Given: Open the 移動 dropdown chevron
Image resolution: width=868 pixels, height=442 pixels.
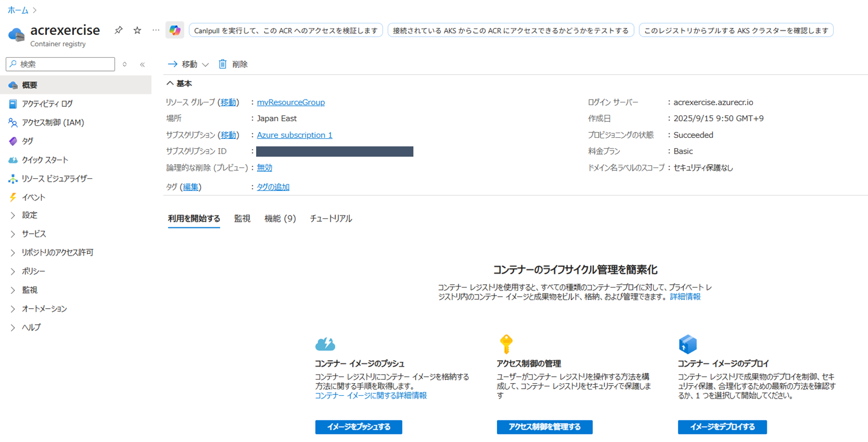Looking at the screenshot, I should pos(205,65).
